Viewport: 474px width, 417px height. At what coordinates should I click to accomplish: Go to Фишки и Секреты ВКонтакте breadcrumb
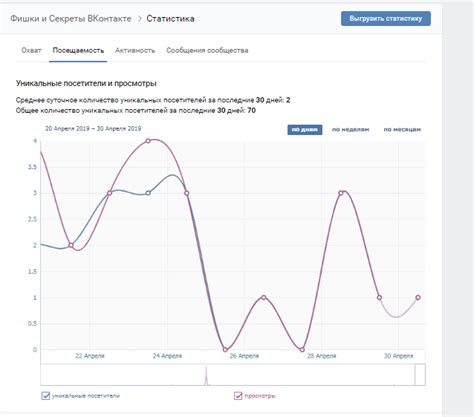(x=71, y=19)
